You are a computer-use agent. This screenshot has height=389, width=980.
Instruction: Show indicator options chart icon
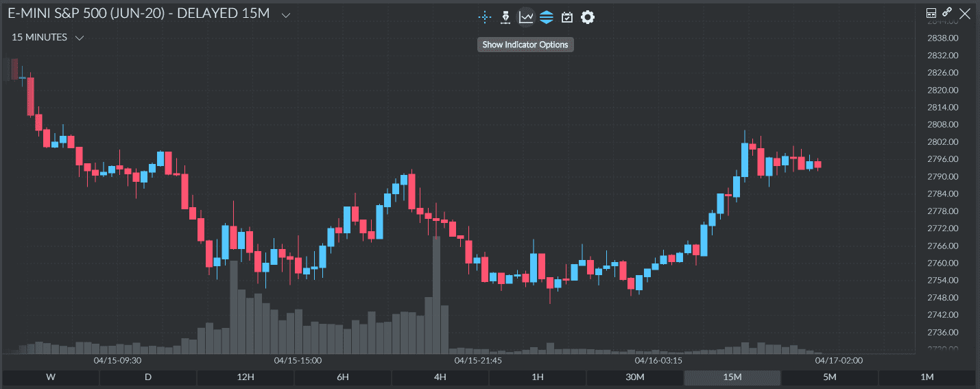click(x=526, y=17)
